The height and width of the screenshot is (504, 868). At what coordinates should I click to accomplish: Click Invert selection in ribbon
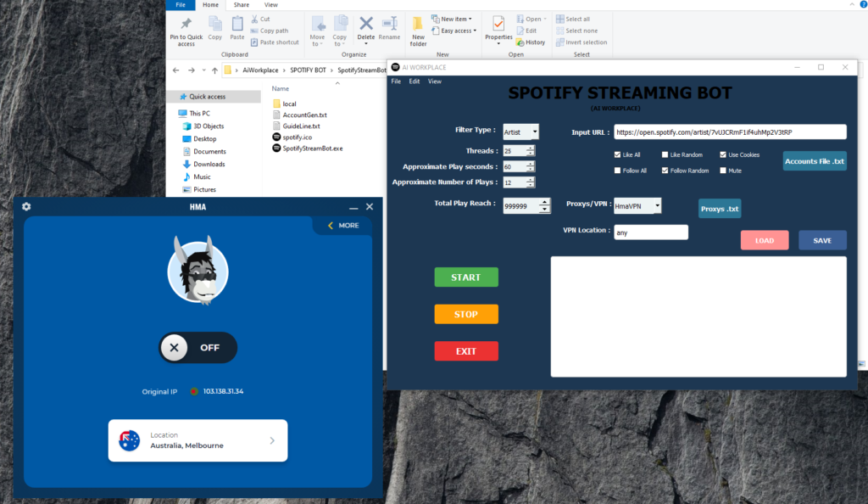click(x=581, y=42)
